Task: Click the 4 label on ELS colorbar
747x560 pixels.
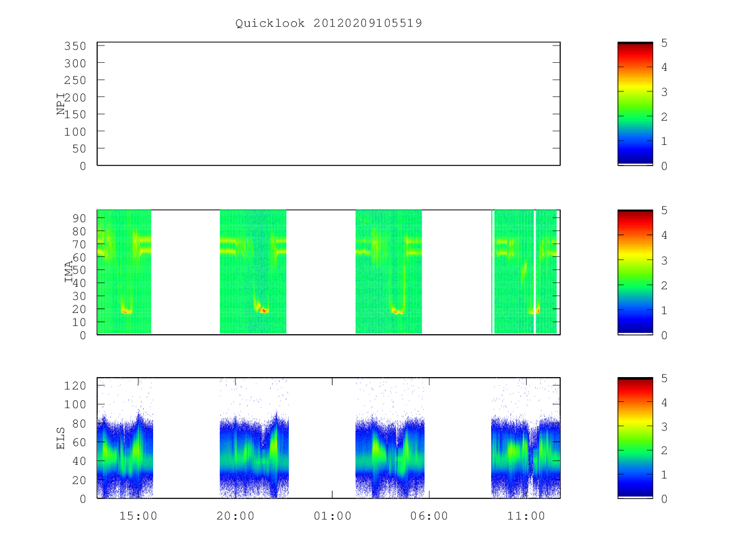Action: pos(664,402)
